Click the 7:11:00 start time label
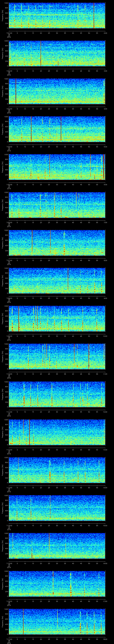The width and height of the screenshot is (114, 644). pyautogui.click(x=9, y=412)
